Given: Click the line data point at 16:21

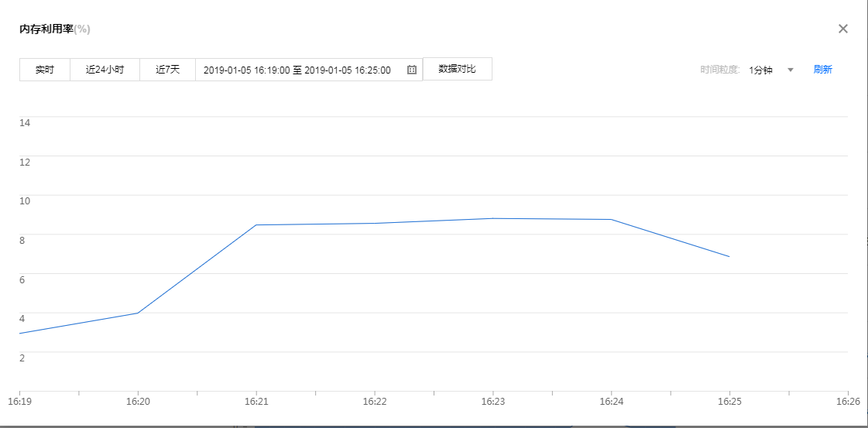Looking at the screenshot, I should coord(256,225).
